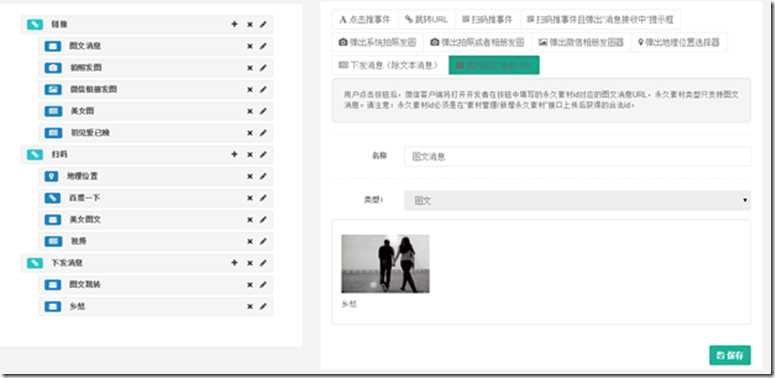This screenshot has width=775, height=378.
Task: Delete the 初见爱已晚 submenu item
Action: pyautogui.click(x=250, y=133)
